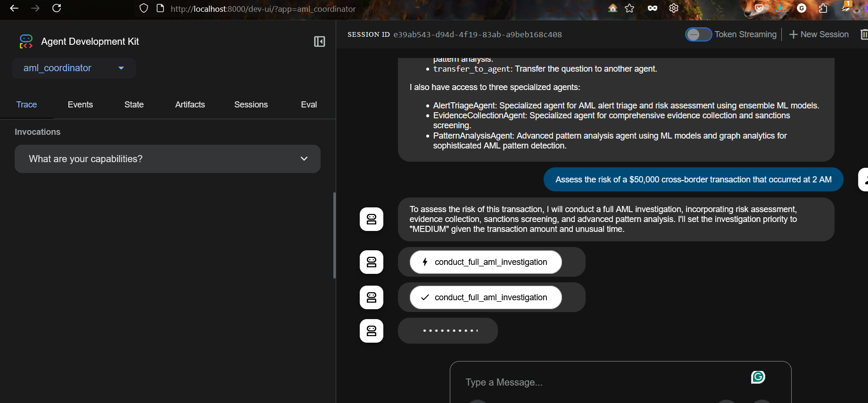Viewport: 868px width, 403px height.
Task: Click the localhost URL address field
Action: (x=263, y=9)
